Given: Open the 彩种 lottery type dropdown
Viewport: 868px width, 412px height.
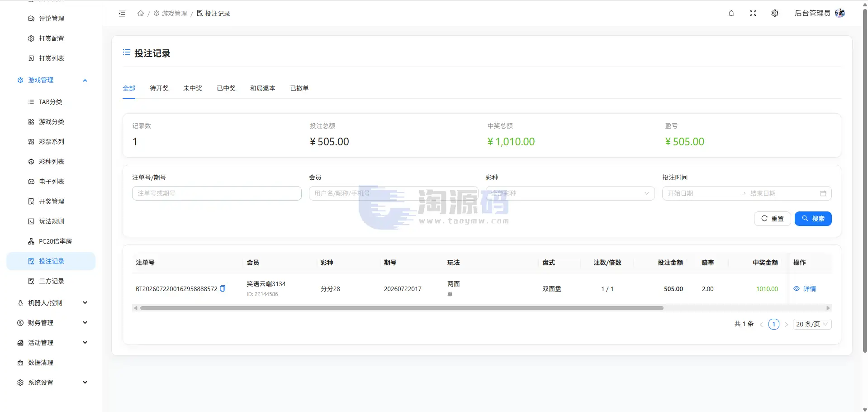Looking at the screenshot, I should coord(570,193).
